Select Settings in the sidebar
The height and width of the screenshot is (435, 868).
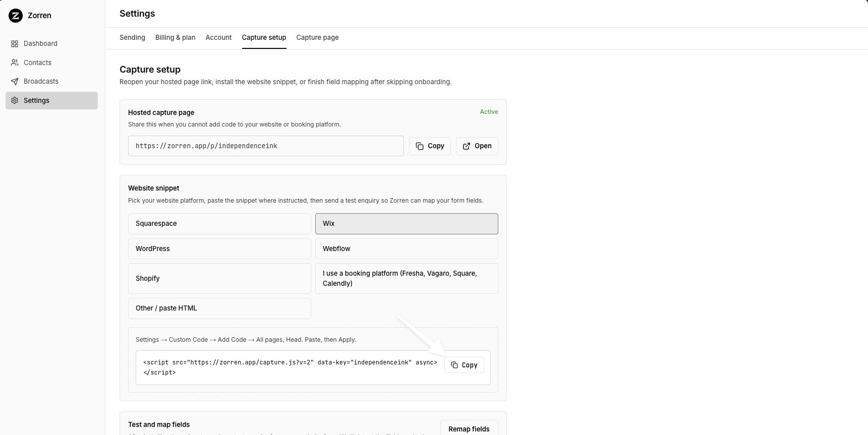pos(51,100)
